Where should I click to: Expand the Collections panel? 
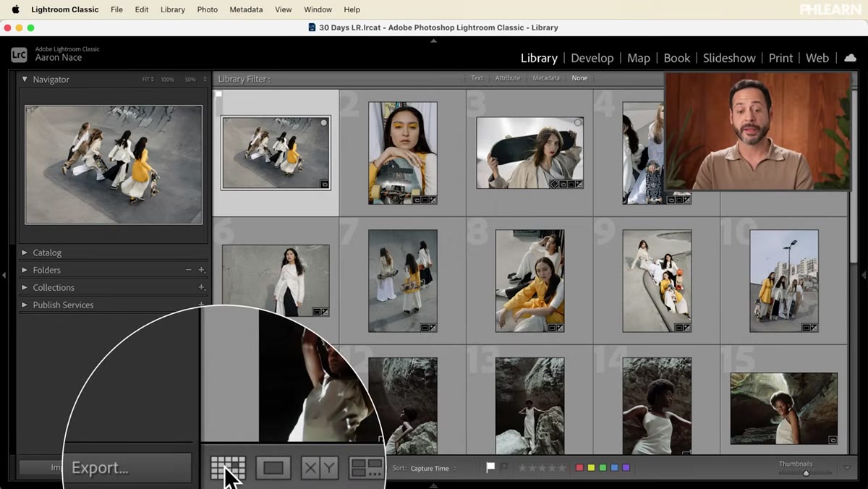(x=25, y=287)
